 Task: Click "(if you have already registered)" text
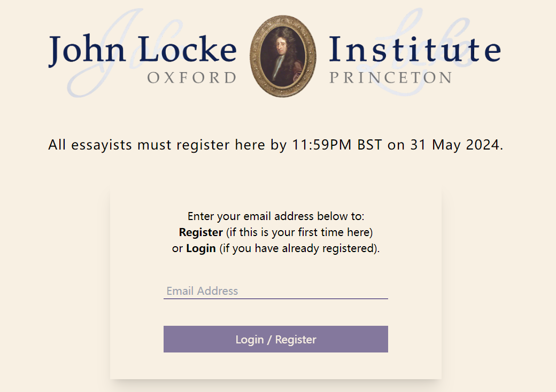[x=299, y=249]
